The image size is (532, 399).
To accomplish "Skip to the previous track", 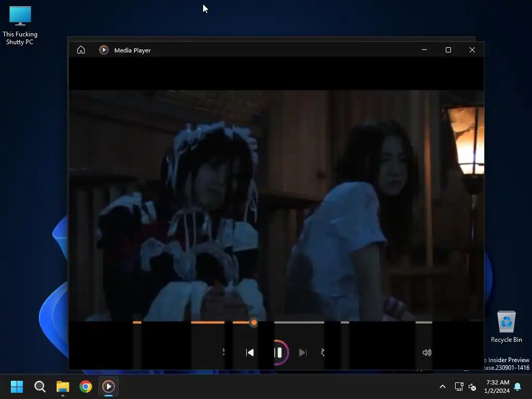I will click(x=250, y=353).
